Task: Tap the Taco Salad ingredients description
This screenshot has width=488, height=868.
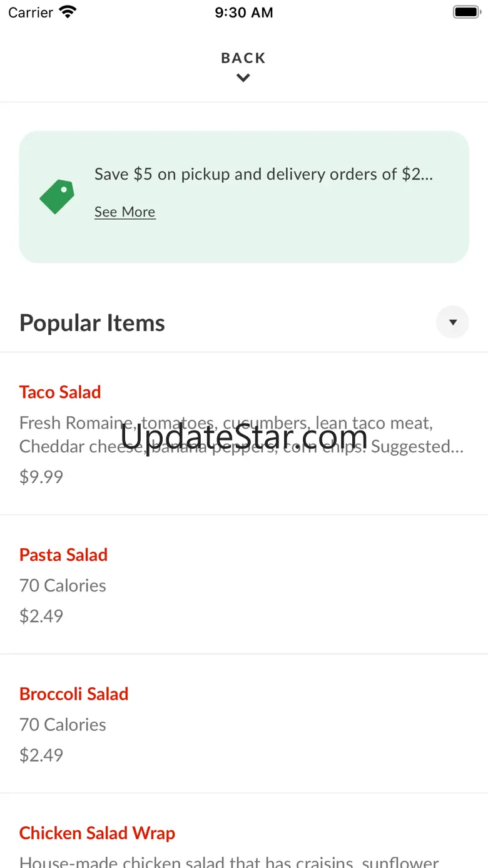Action: 241,435
